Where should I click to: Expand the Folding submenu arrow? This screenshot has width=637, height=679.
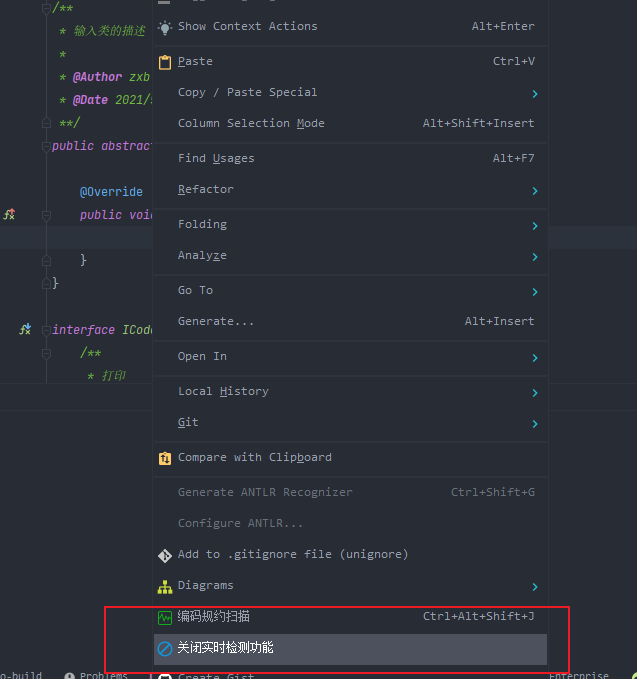pos(535,226)
